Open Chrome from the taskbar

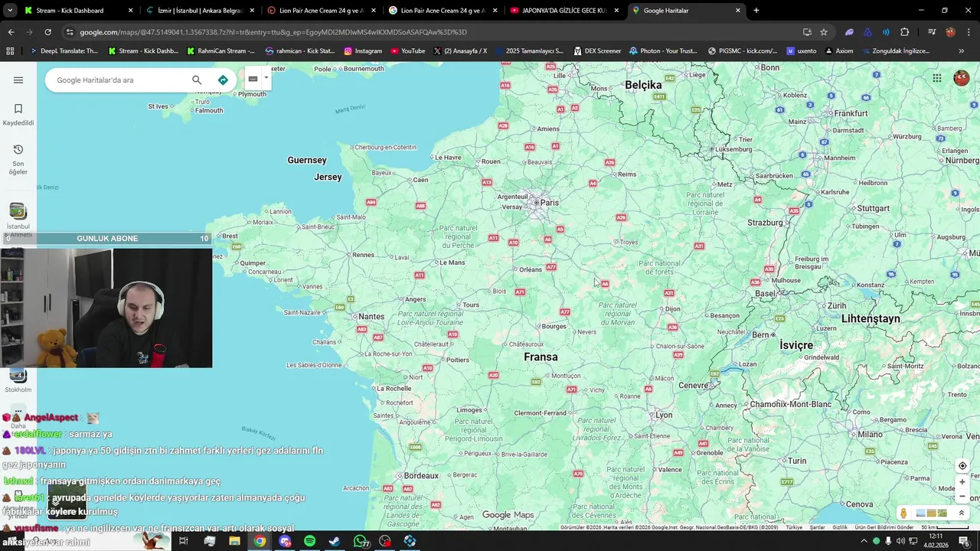(x=260, y=541)
